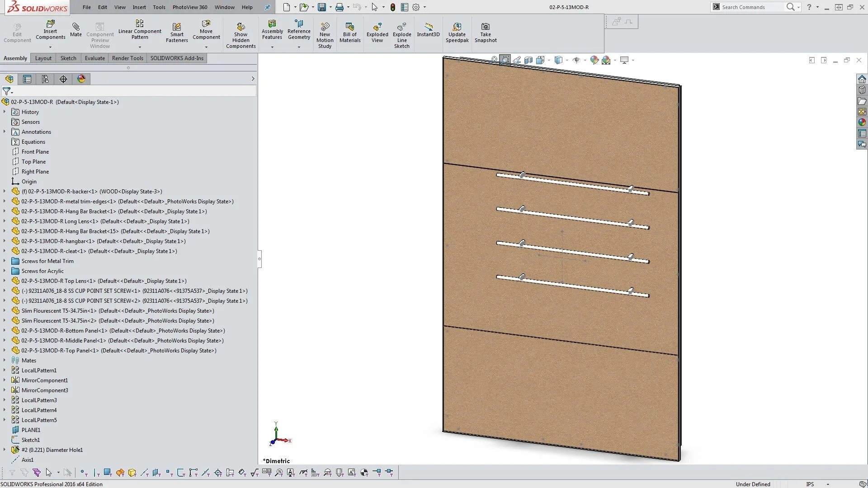The height and width of the screenshot is (488, 868).
Task: Open the Exploded View tool
Action: (377, 27)
